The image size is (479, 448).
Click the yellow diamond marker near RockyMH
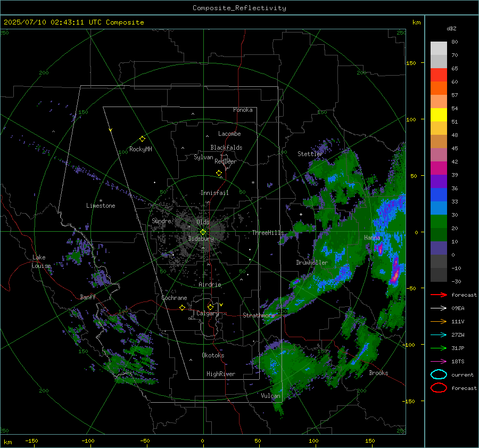(x=142, y=139)
